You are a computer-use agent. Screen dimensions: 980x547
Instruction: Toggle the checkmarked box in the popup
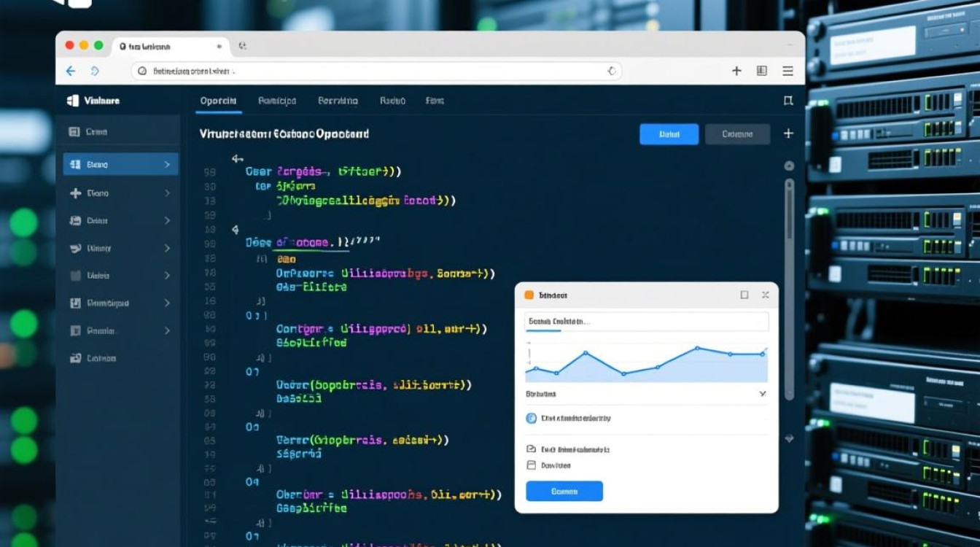[531, 449]
